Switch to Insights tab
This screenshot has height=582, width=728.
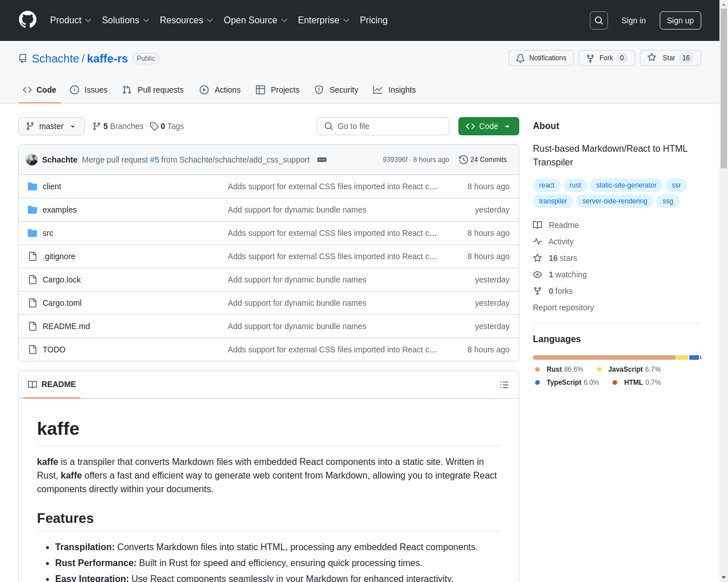click(x=395, y=90)
